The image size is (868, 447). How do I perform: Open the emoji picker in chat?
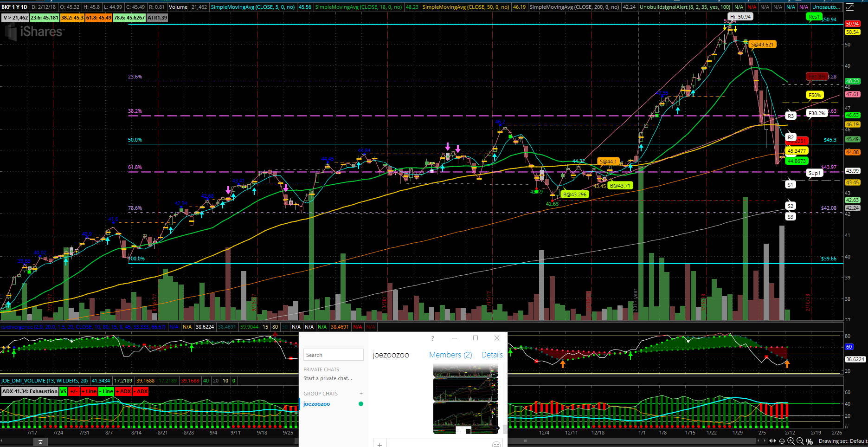click(496, 444)
